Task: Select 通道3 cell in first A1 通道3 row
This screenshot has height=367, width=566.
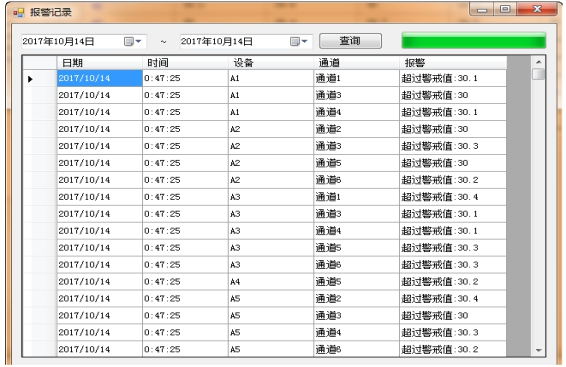Action: tap(356, 95)
